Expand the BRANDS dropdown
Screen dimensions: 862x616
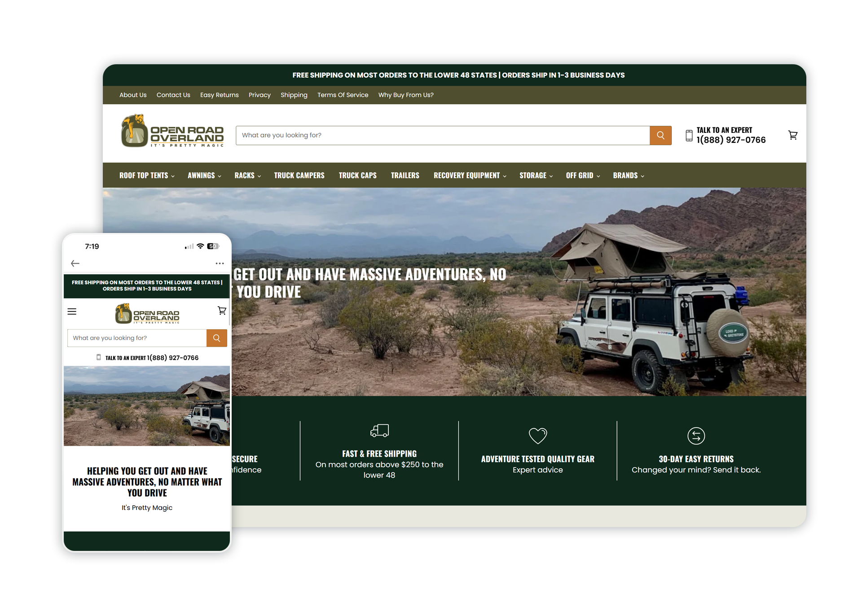click(628, 176)
